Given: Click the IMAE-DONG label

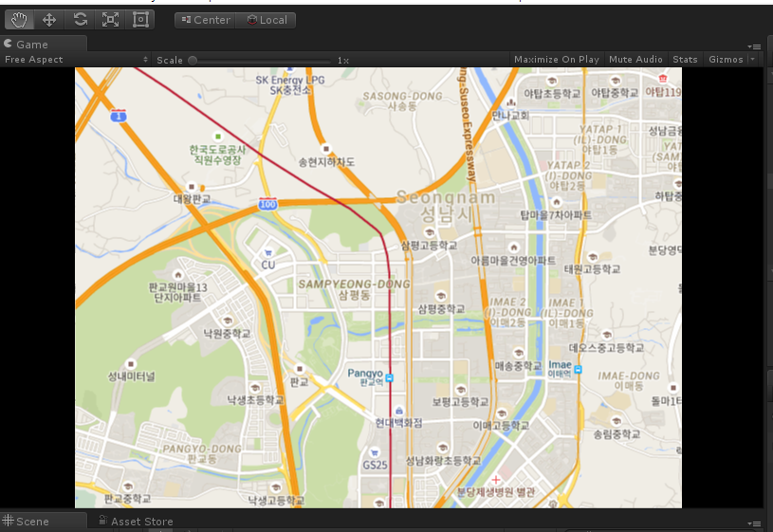Looking at the screenshot, I should click(x=629, y=376).
